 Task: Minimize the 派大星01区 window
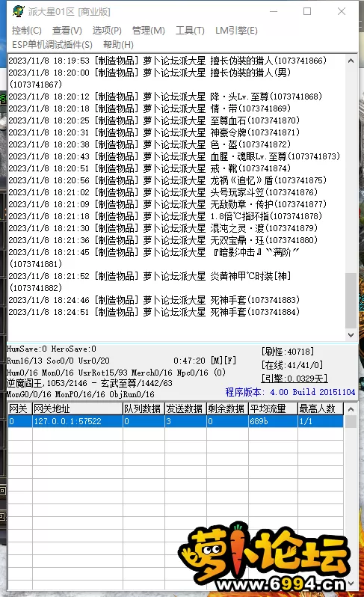click(273, 11)
